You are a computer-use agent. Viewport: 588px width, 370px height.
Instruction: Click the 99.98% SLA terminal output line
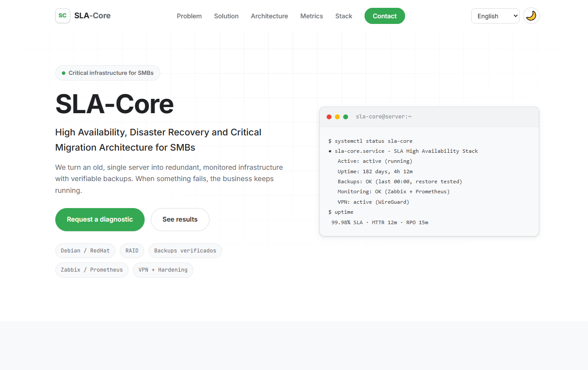click(x=380, y=222)
